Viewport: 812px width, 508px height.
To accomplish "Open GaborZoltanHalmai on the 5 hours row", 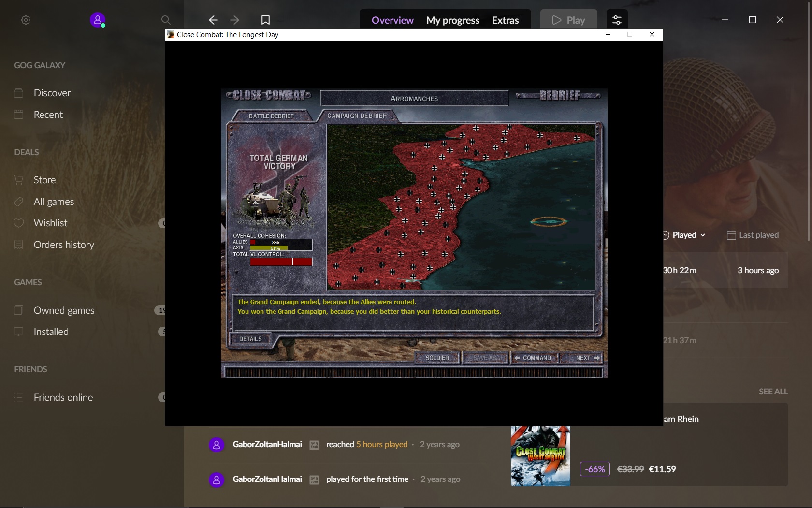I will click(x=267, y=444).
